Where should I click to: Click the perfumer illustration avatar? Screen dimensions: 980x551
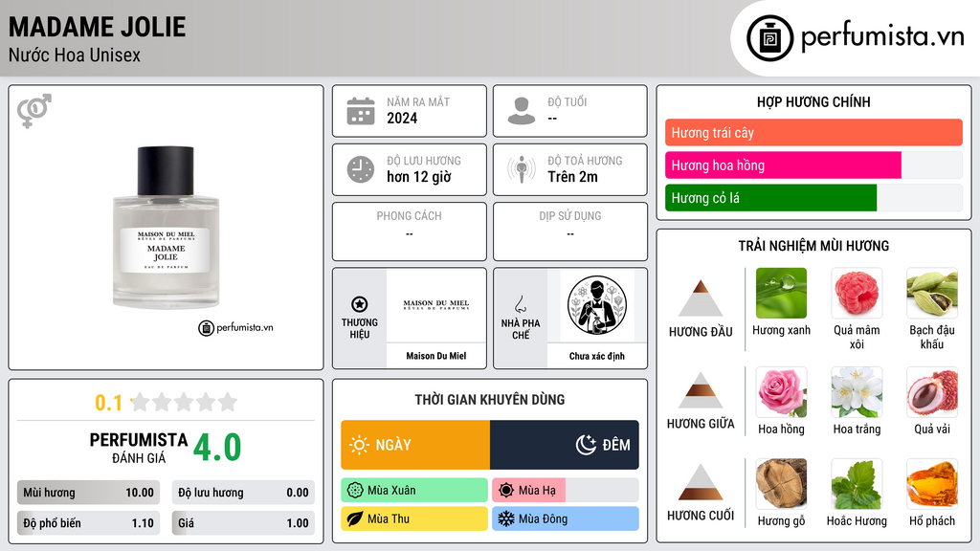[597, 305]
